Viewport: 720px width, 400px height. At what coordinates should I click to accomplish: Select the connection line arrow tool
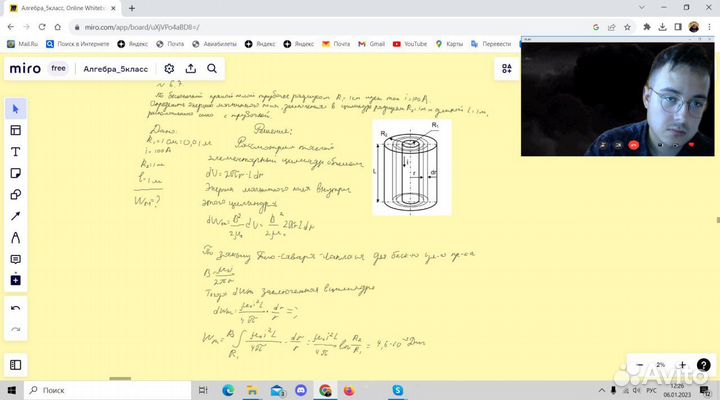(15, 216)
